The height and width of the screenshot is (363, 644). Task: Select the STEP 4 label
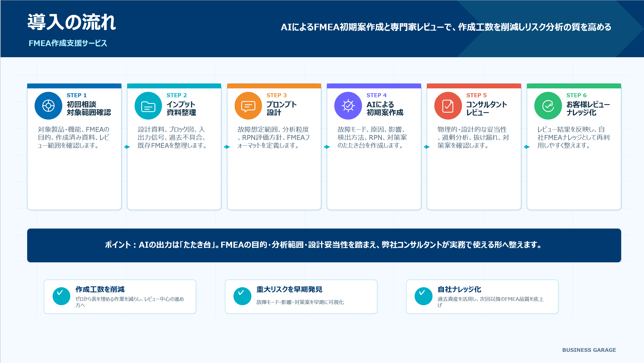(377, 95)
